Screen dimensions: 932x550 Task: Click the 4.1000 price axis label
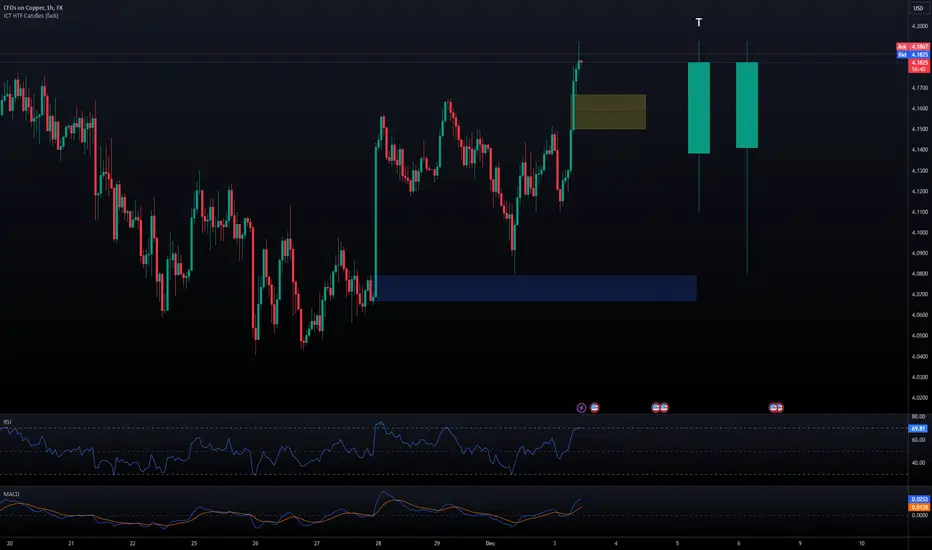[x=920, y=232]
